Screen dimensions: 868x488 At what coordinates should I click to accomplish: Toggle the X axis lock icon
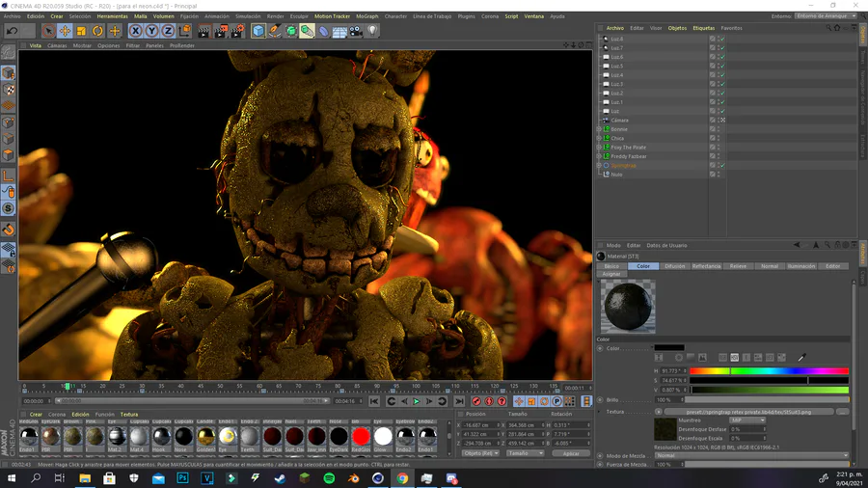[x=134, y=31]
